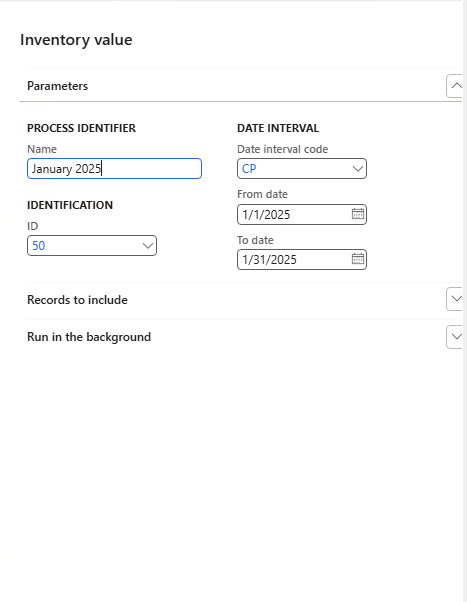Click the To date label
The width and height of the screenshot is (467, 602).
[x=255, y=240]
